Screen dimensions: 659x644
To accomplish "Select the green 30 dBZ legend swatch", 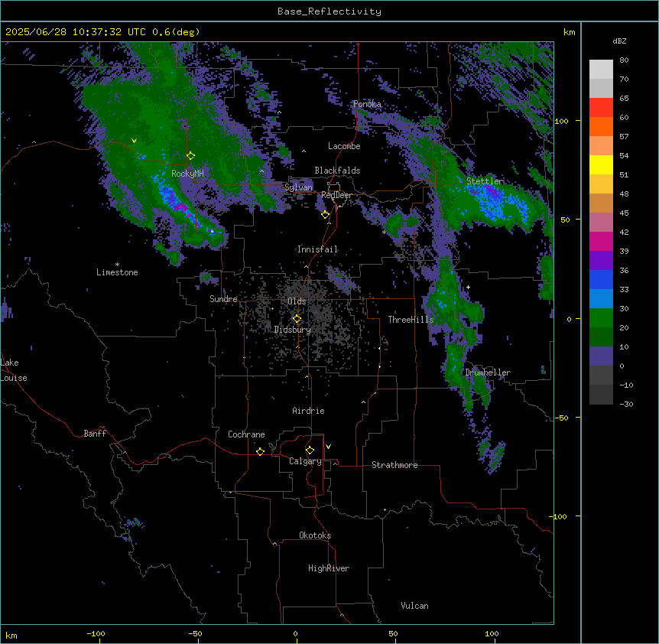I will tap(601, 318).
